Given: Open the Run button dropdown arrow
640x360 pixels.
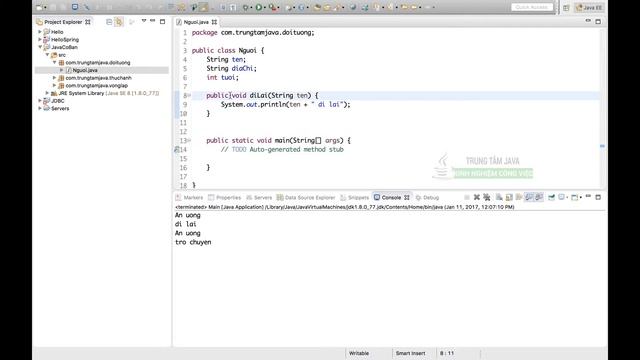Looking at the screenshot, I should click(265, 7).
